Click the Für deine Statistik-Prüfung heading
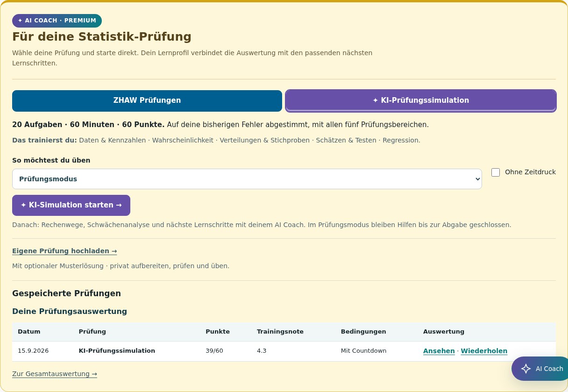568x392 pixels. coord(102,36)
